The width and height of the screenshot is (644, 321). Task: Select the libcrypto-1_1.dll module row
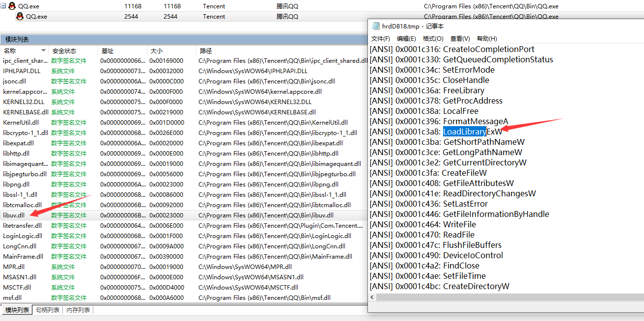(x=184, y=133)
